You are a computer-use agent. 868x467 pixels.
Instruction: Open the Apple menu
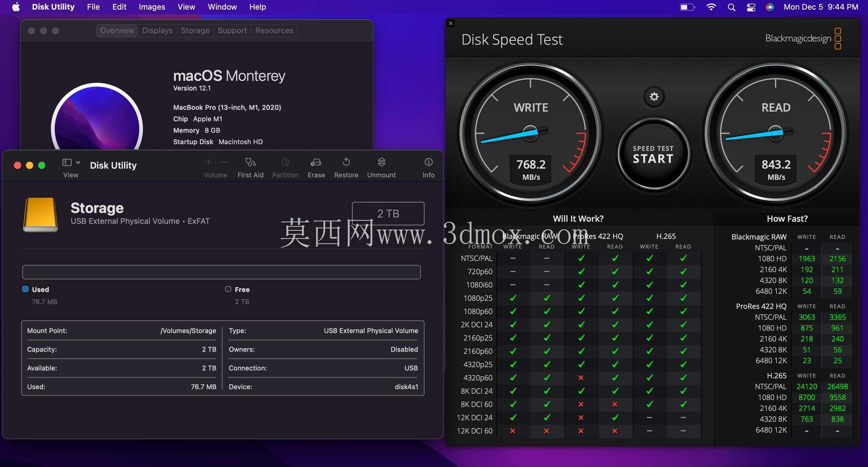click(16, 7)
